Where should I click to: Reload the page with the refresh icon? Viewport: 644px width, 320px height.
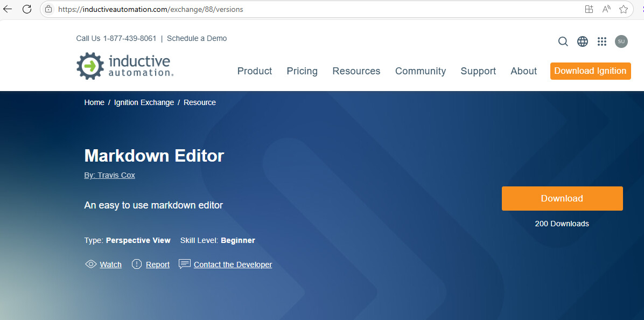coord(27,9)
